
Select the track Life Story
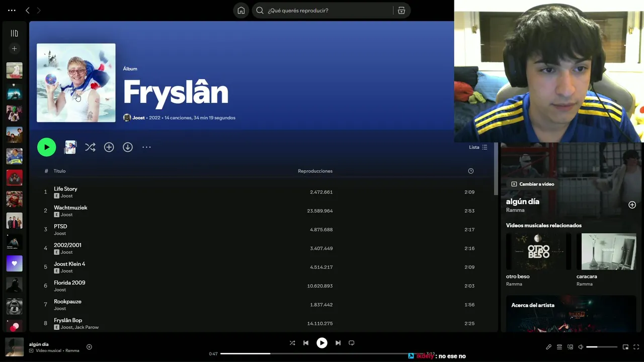click(x=65, y=189)
